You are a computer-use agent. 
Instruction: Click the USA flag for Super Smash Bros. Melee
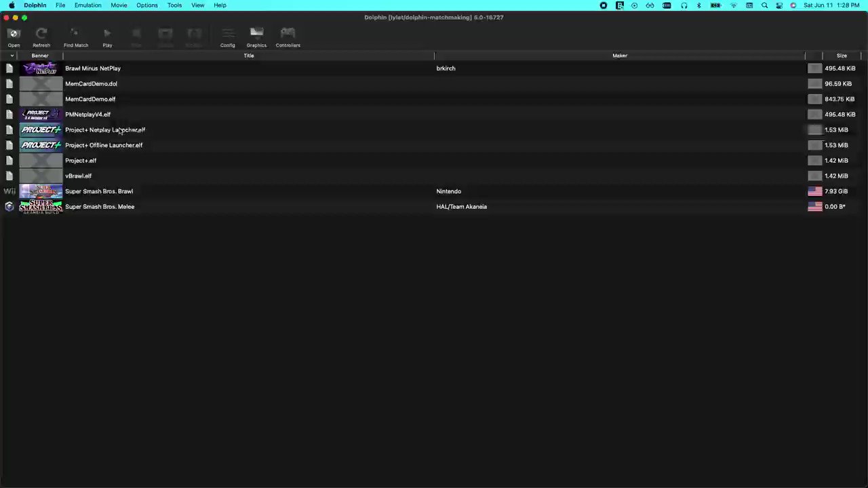[x=815, y=207]
